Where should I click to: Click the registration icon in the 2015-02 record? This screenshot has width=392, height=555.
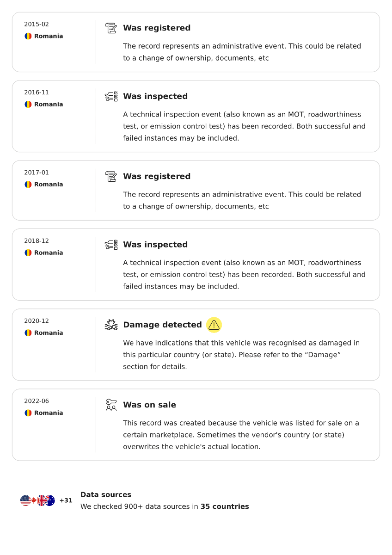(x=111, y=28)
